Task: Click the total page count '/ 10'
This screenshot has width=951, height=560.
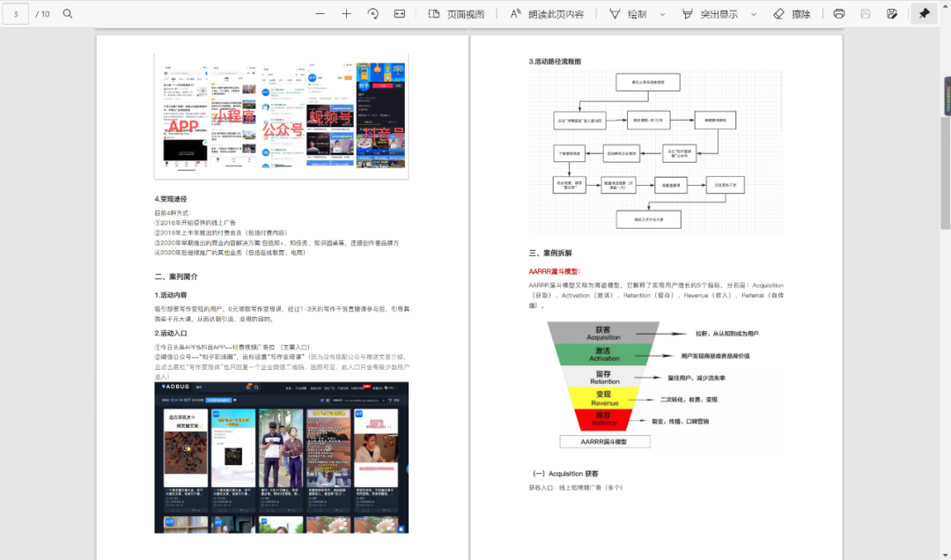Action: 42,13
